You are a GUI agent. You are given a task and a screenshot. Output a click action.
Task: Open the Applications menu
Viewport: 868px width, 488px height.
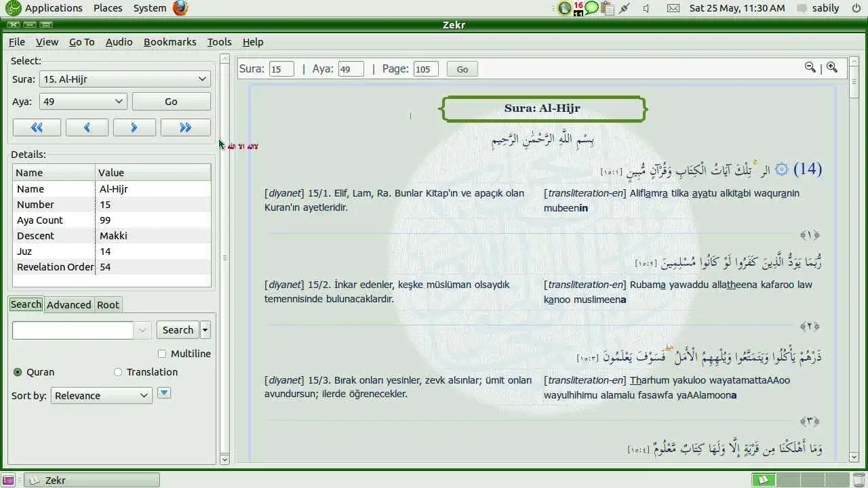pyautogui.click(x=54, y=8)
